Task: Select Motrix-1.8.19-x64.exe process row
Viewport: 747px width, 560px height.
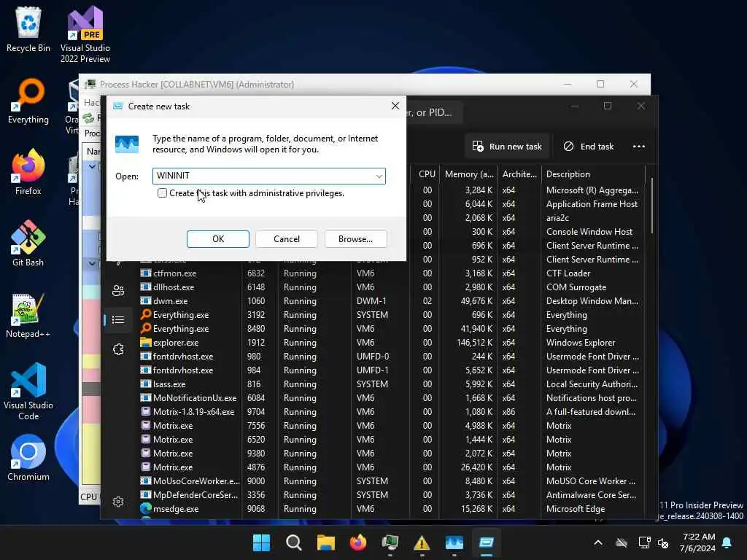Action: (391, 411)
